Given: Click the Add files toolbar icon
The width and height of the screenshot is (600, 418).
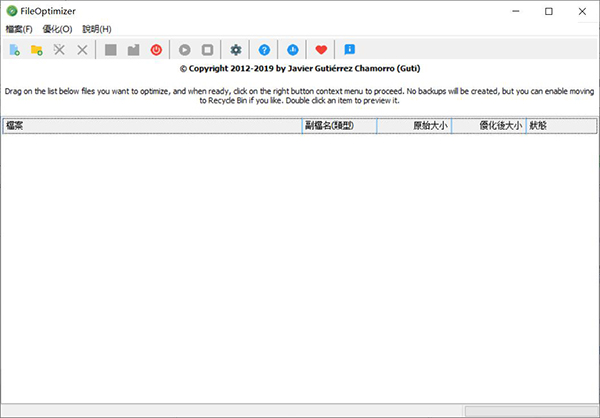Looking at the screenshot, I should tap(15, 50).
